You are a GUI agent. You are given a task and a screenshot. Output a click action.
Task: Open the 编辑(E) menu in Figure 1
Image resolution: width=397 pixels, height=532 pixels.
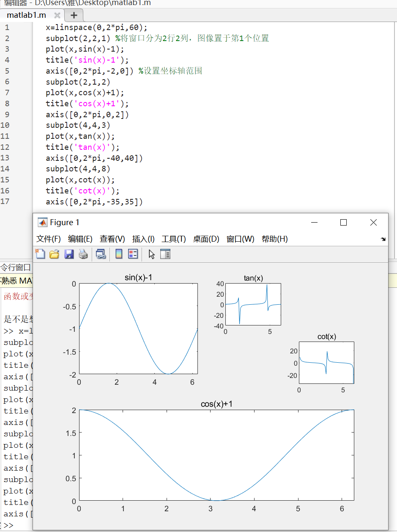coord(80,239)
